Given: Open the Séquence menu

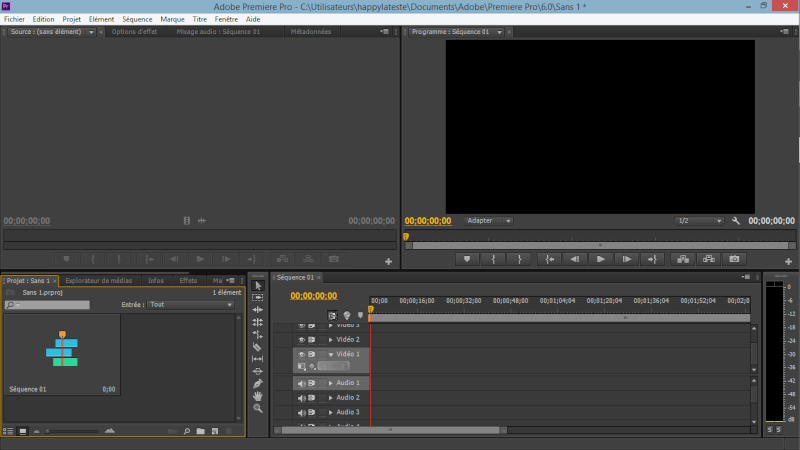Looking at the screenshot, I should pyautogui.click(x=137, y=19).
